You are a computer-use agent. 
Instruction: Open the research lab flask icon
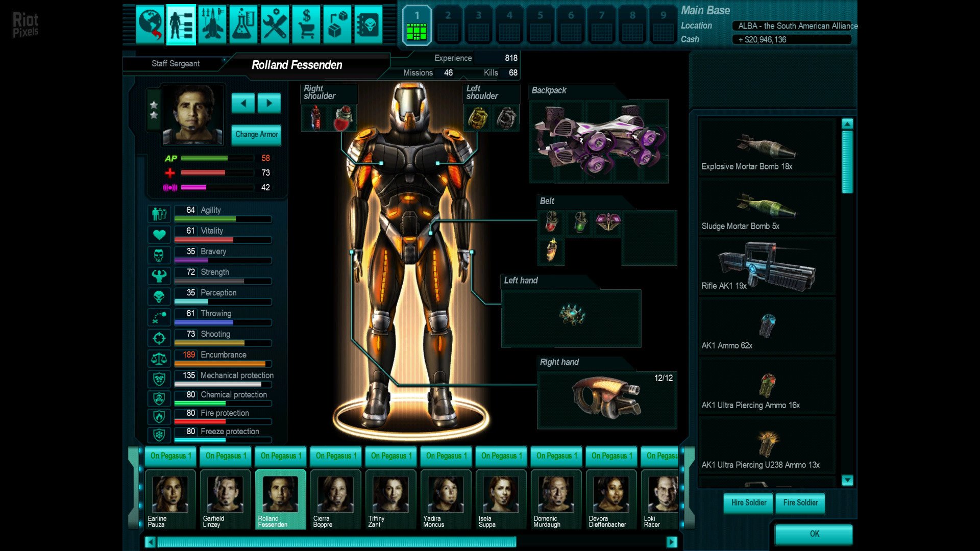click(x=244, y=24)
